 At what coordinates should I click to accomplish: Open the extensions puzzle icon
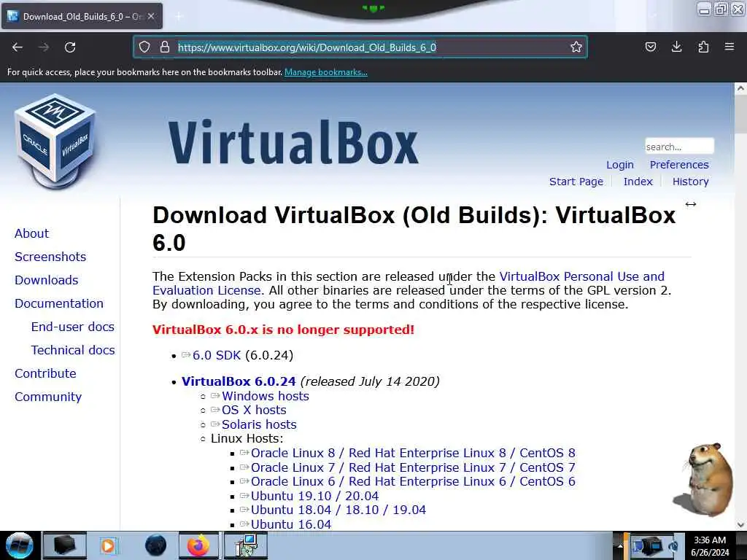pos(703,47)
